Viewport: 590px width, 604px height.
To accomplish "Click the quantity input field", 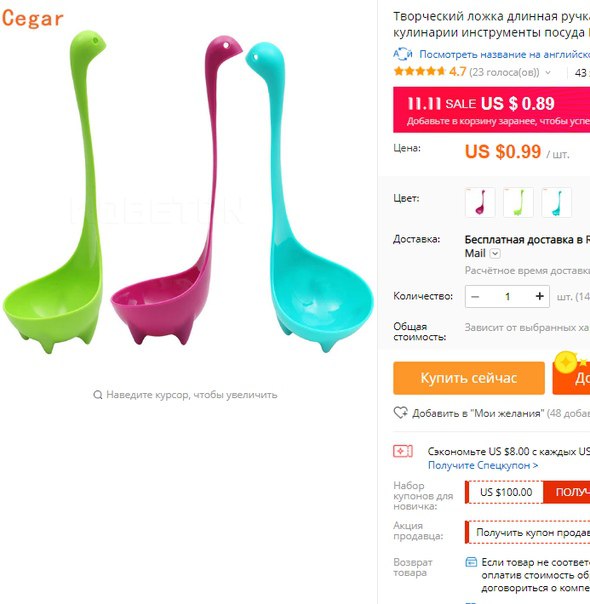I will [x=508, y=296].
